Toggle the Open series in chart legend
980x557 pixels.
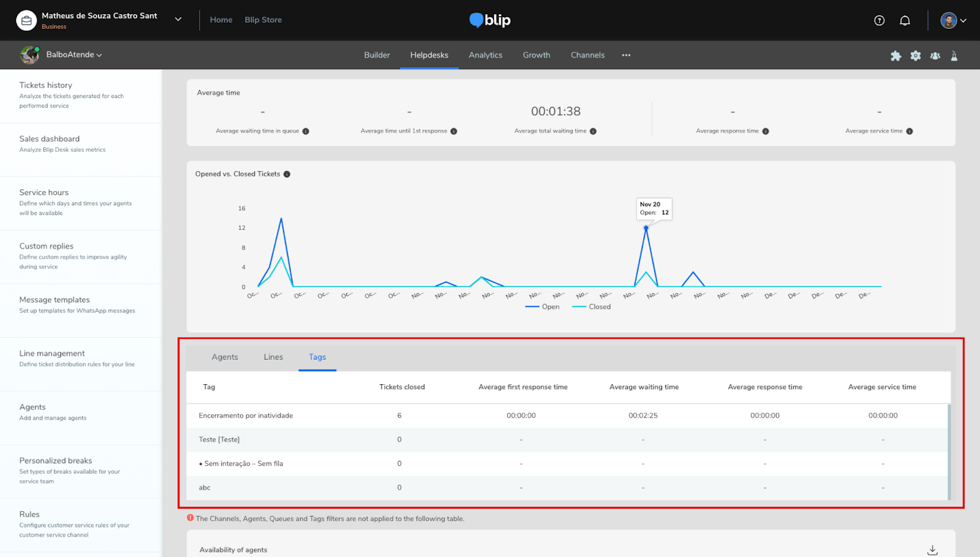click(543, 307)
